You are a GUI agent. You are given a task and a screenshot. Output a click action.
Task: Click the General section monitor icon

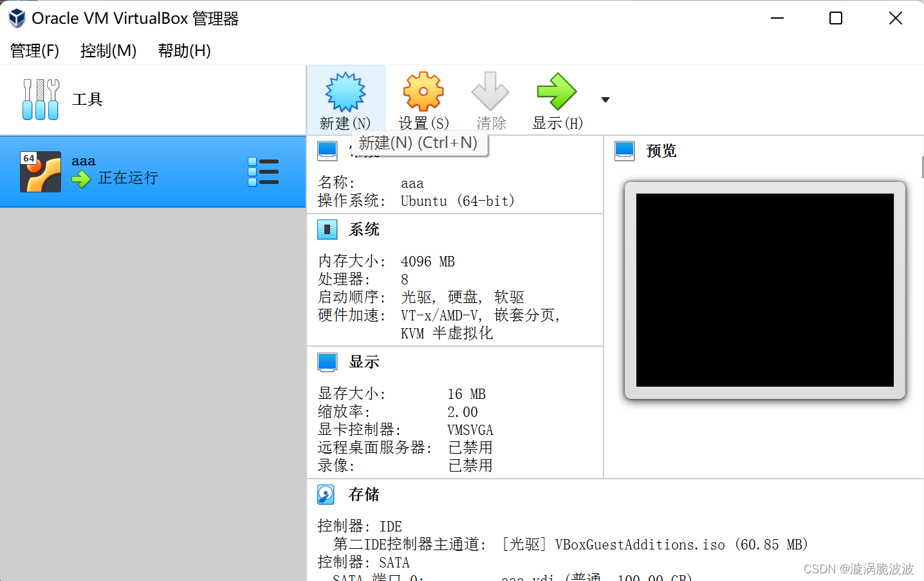coord(328,151)
